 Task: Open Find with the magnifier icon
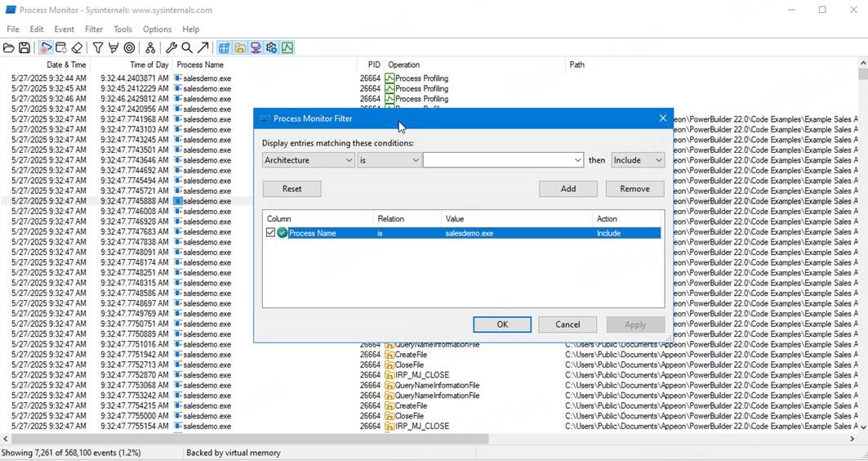coord(187,47)
